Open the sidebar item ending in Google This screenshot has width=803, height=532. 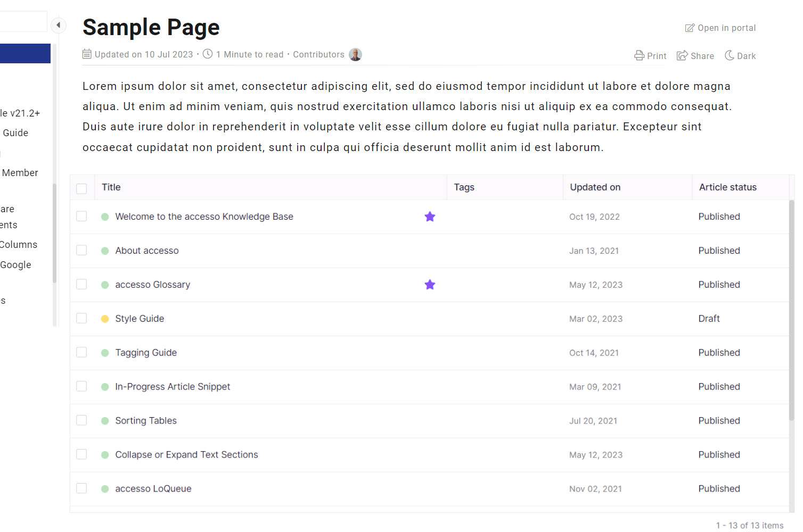coord(15,265)
